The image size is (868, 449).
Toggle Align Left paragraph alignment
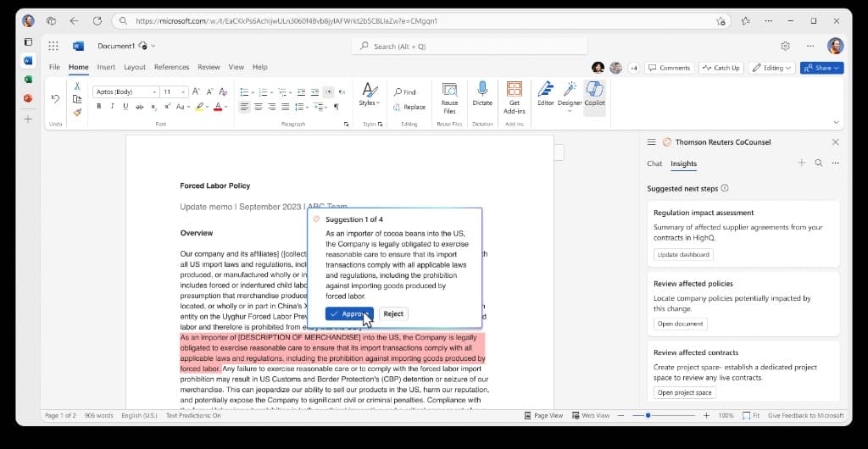coord(245,107)
